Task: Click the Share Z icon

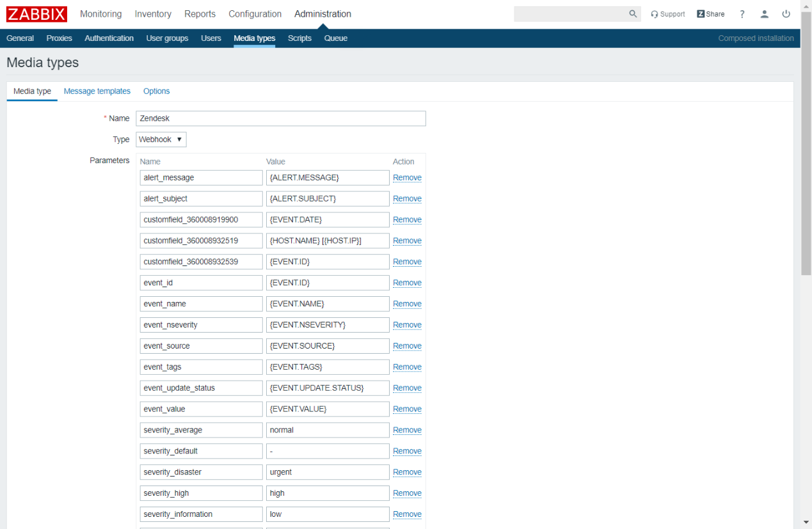Action: tap(701, 14)
